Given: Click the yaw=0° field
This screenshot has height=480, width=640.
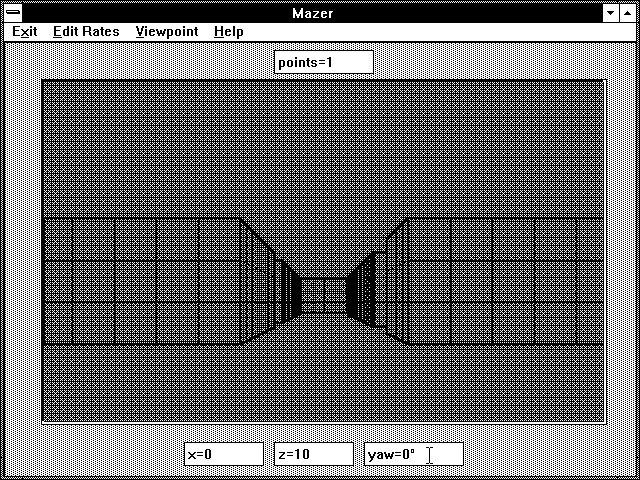Looking at the screenshot, I should tap(414, 454).
